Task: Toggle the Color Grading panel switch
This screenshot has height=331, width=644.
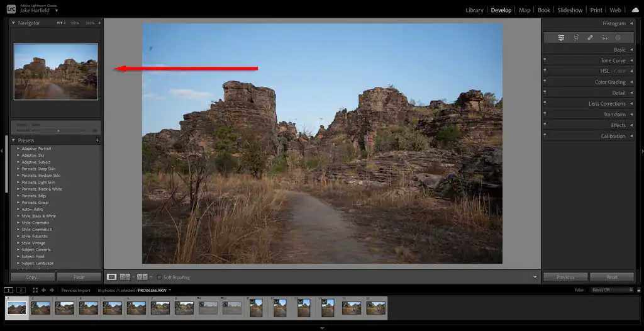Action: pos(545,82)
